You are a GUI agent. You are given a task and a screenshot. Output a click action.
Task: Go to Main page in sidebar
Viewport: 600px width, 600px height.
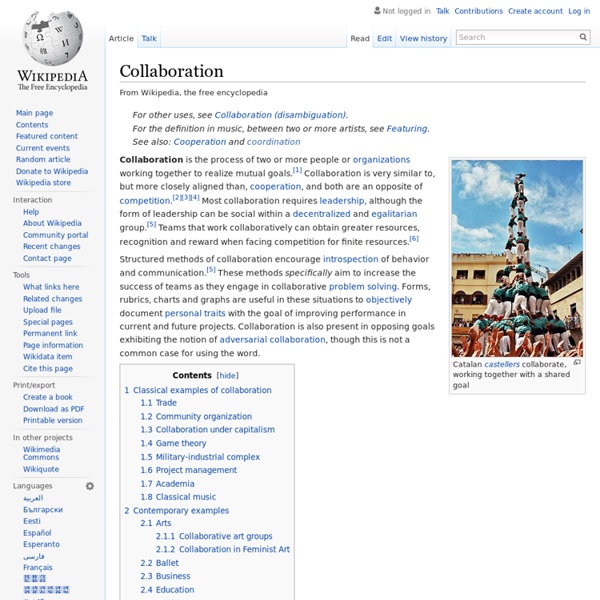pos(34,113)
